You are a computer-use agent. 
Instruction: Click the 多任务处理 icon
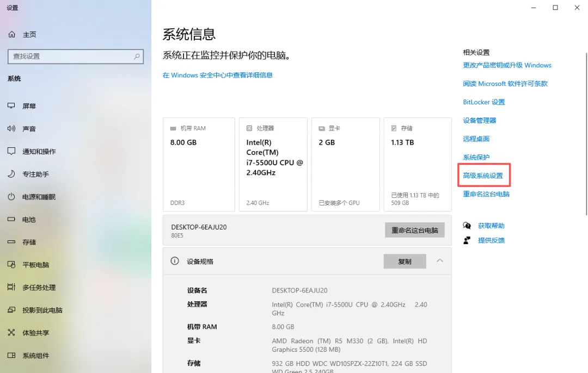click(11, 287)
